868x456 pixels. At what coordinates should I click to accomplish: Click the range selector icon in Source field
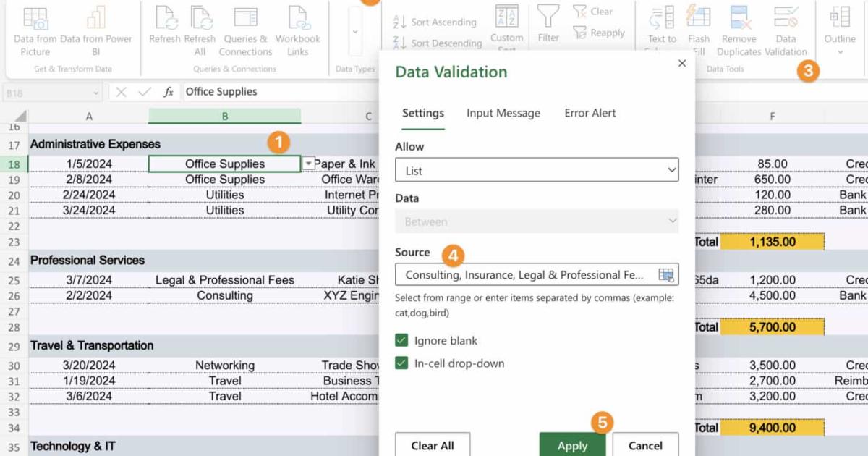tap(666, 274)
